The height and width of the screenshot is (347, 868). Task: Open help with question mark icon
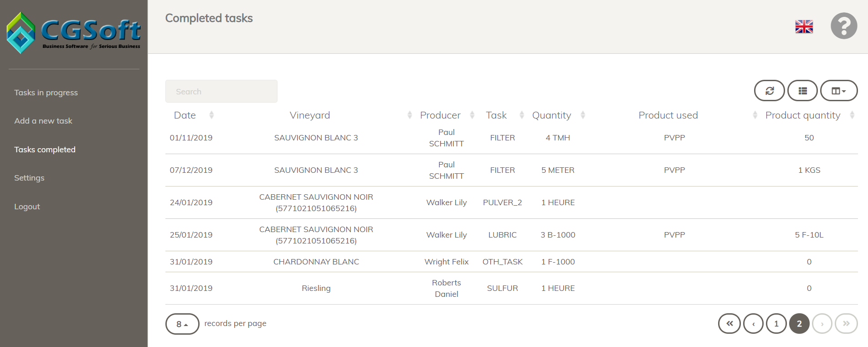click(x=843, y=26)
